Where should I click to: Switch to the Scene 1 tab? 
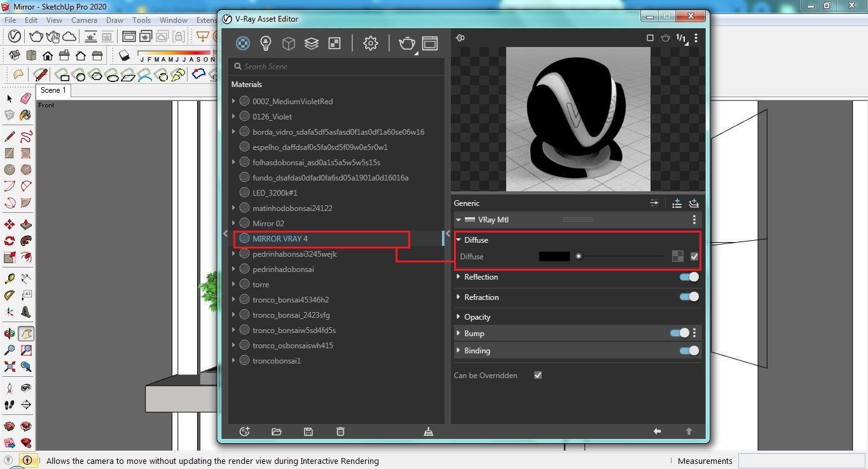pos(53,90)
